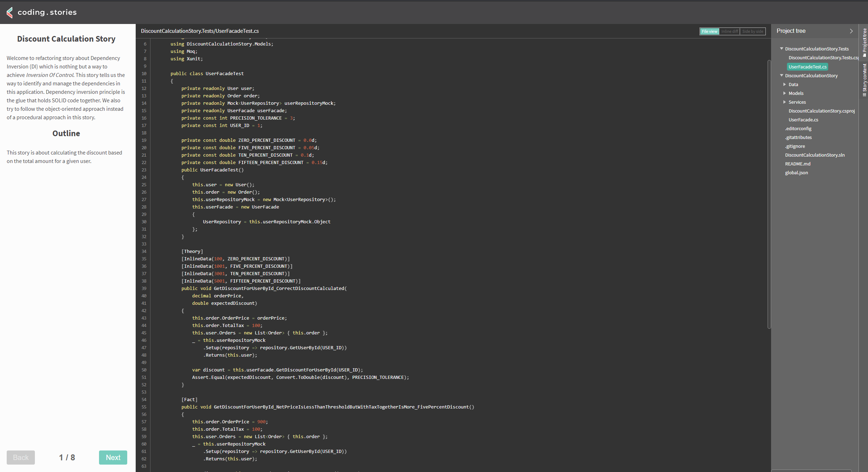Click the disabled Back button
868x472 pixels.
point(21,457)
